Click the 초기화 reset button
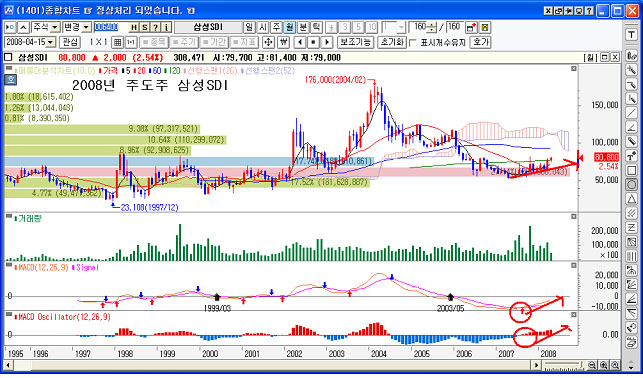The image size is (643, 378). click(x=392, y=42)
